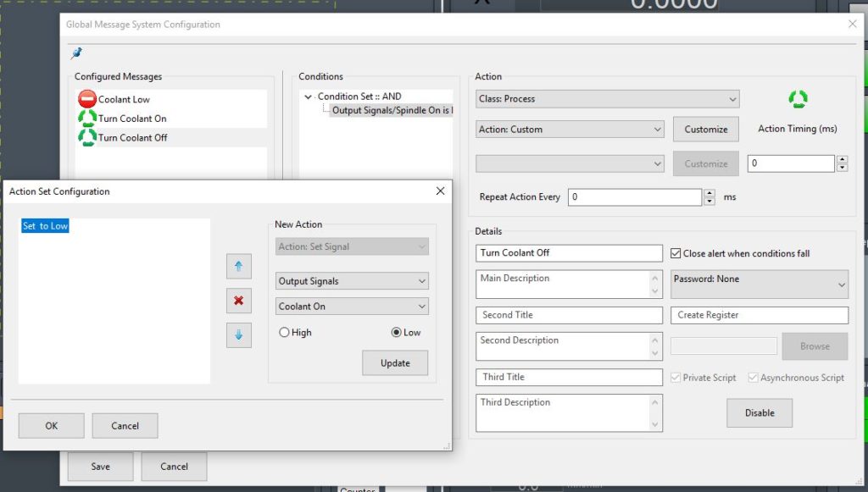
Task: Toggle Close alert when conditions fall checkbox
Action: point(676,253)
